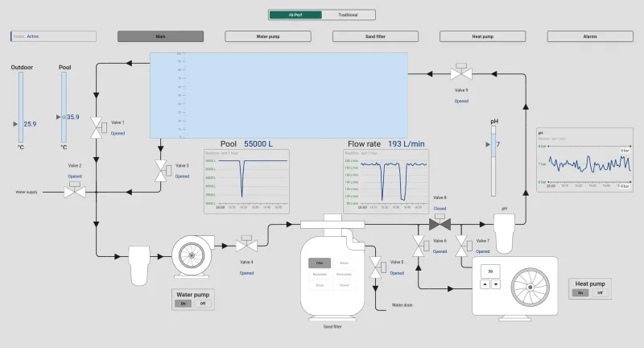Viewport: 644px width, 348px height.
Task: Click the Valve 4 symbol after the water pump
Action: [246, 243]
